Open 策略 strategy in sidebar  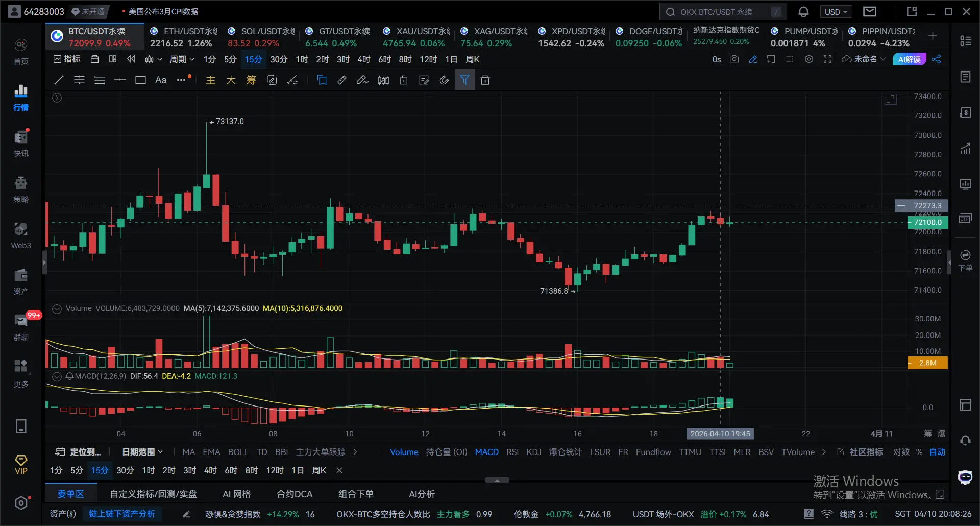coord(21,190)
